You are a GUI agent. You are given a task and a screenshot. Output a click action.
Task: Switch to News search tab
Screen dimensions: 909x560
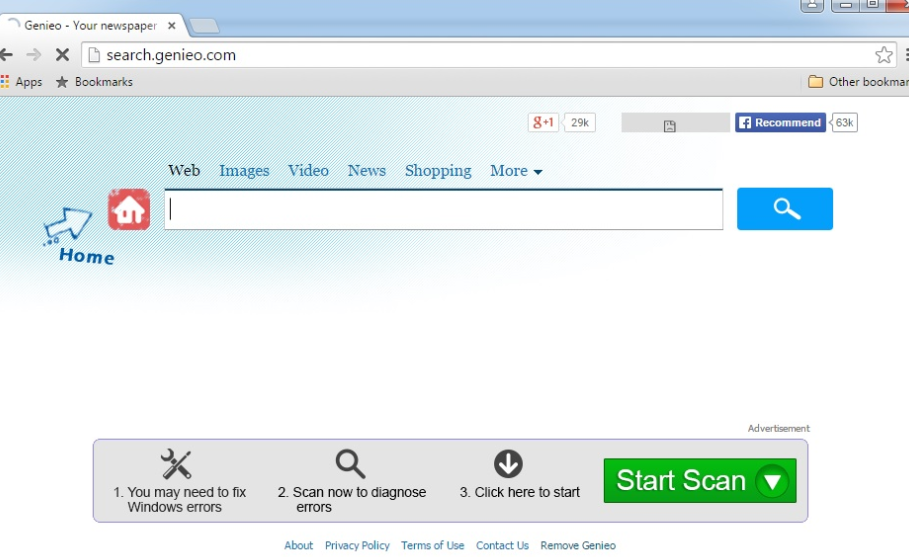pos(366,170)
